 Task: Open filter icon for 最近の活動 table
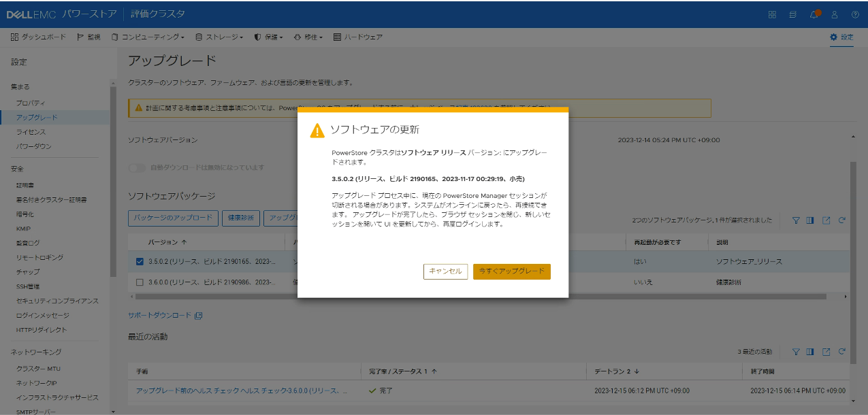point(796,352)
